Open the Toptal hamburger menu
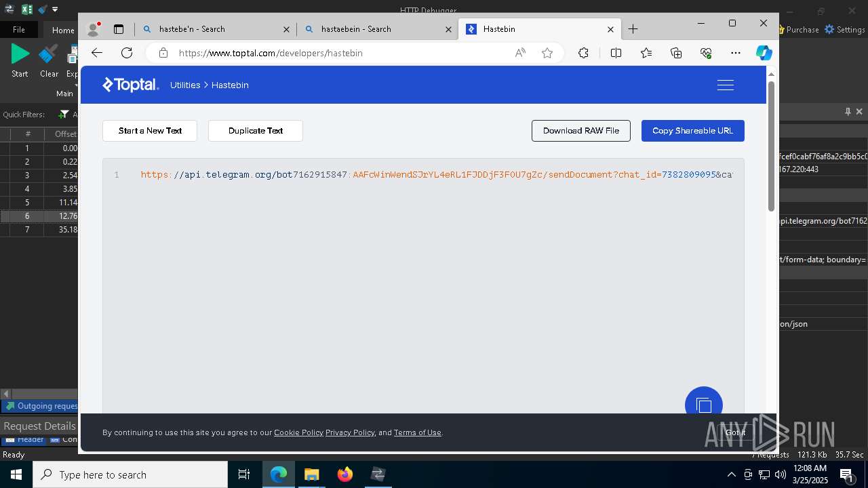Image resolution: width=868 pixels, height=488 pixels. click(x=726, y=85)
